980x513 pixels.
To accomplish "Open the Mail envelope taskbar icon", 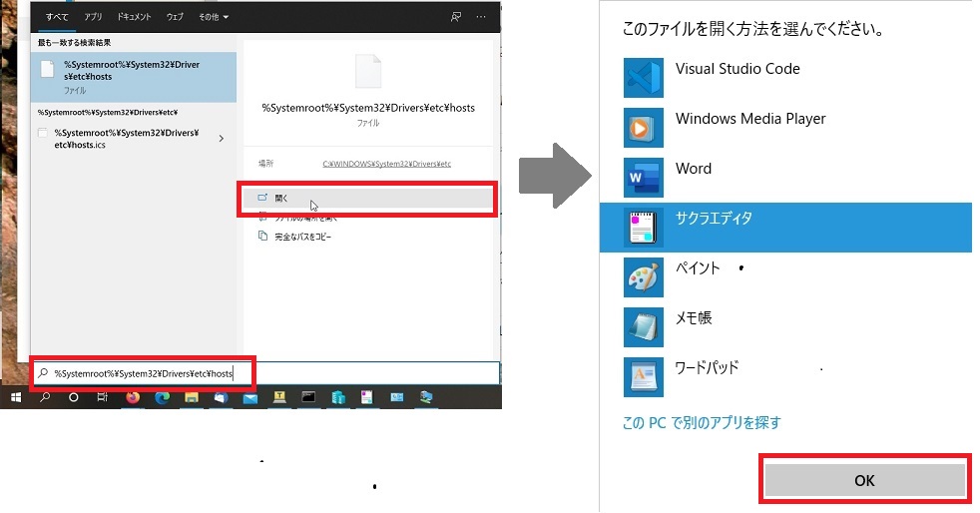I will click(x=250, y=398).
